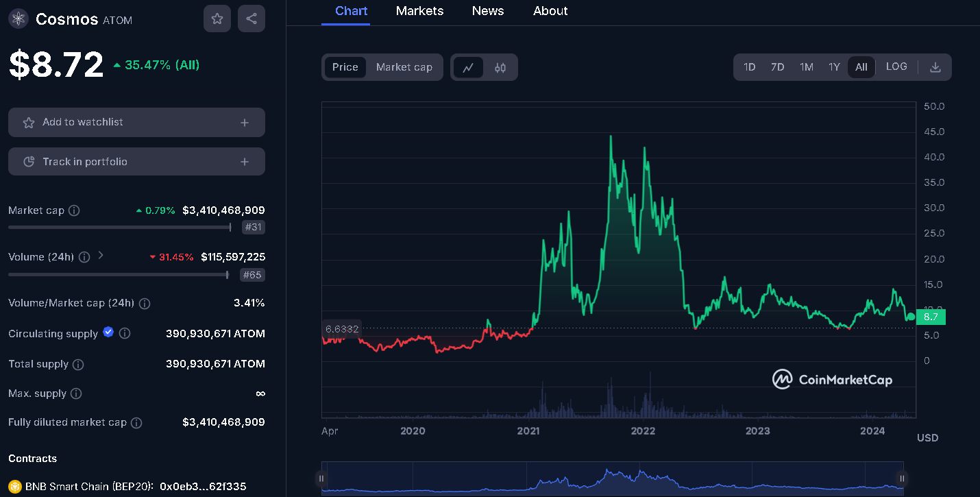Click info icon next to Max. supply
Image resolution: width=980 pixels, height=497 pixels.
click(x=76, y=393)
